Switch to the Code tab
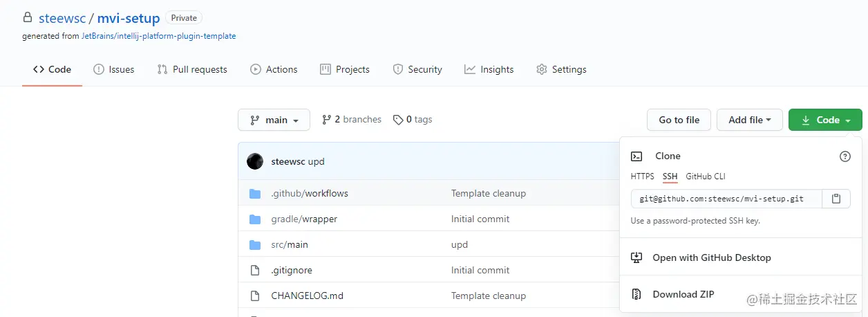The height and width of the screenshot is (317, 868). coord(52,69)
